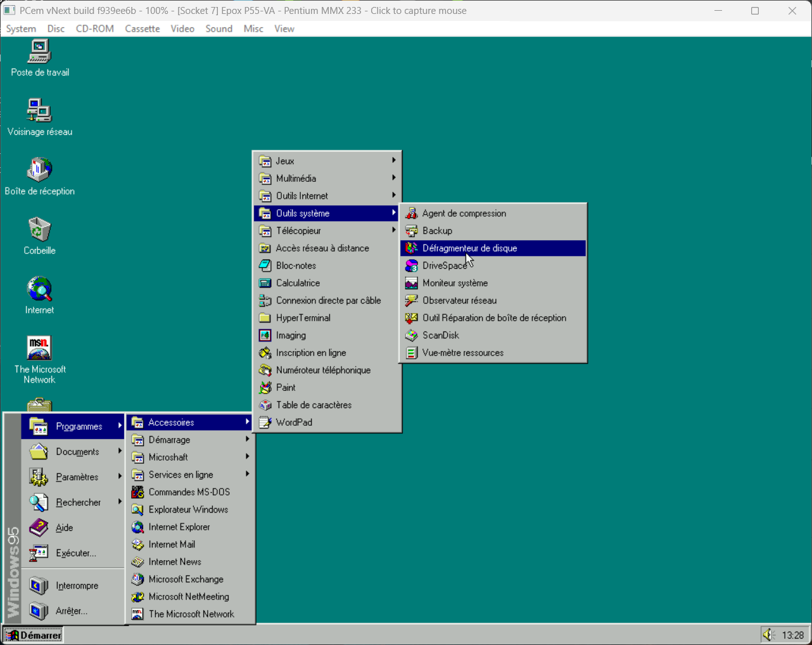The image size is (812, 645).
Task: Click the Paint icon
Action: coord(265,388)
